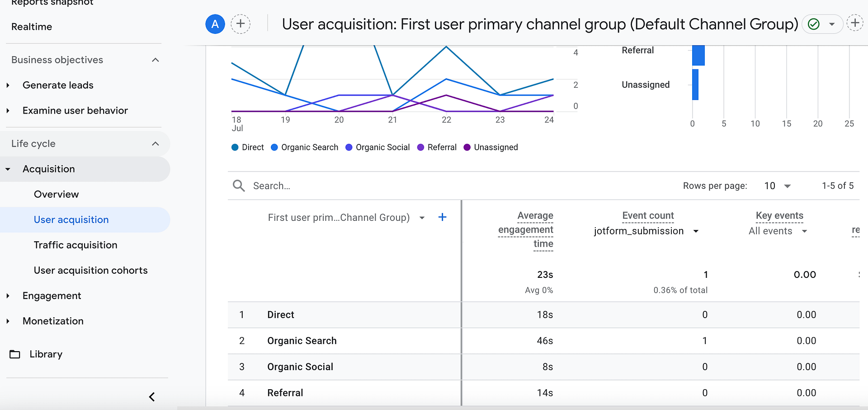Add a secondary dimension with the plus icon

[x=442, y=217]
